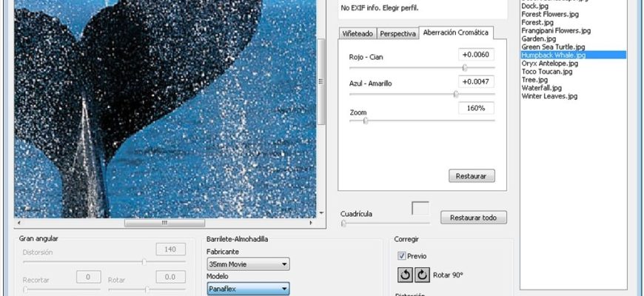Select Humpback Whale.jpg in the list
Viewport: 644px width, 296px height.
point(574,55)
